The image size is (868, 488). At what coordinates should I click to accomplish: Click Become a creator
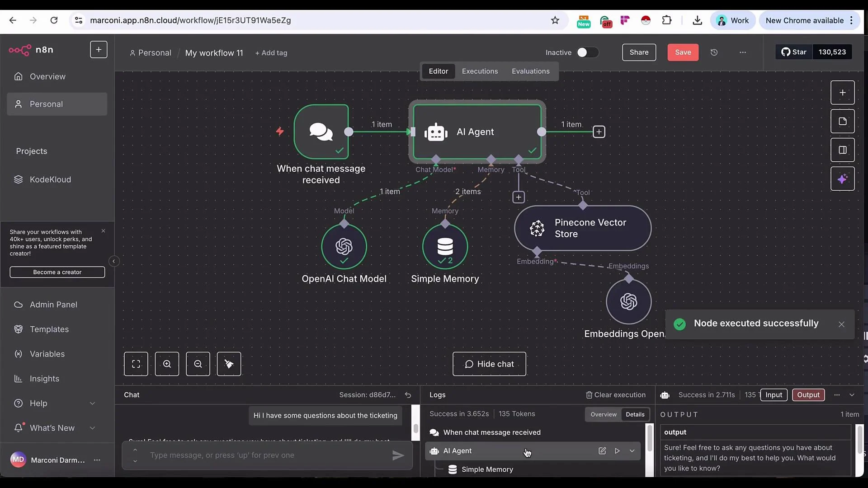(x=57, y=272)
